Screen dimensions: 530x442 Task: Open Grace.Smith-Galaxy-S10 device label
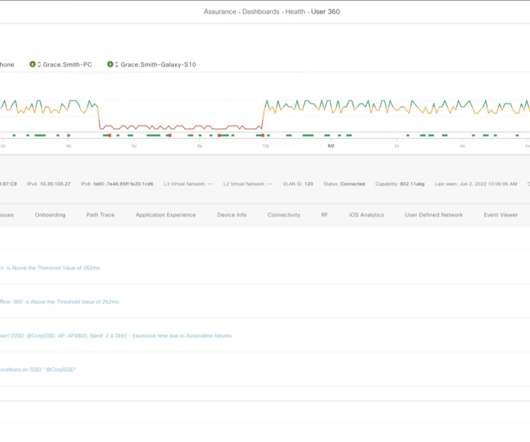pos(158,65)
